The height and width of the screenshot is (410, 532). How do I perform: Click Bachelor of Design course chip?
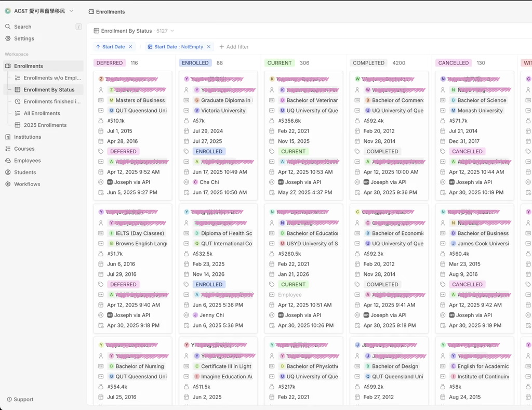coord(392,366)
